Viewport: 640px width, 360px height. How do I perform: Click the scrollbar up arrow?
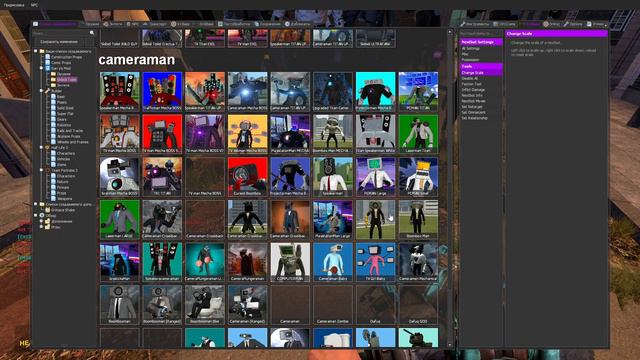click(450, 31)
